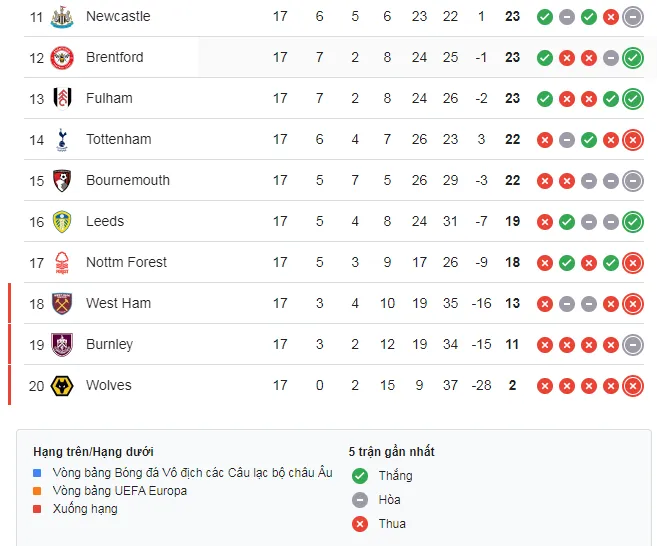Click the Brentford club crest icon

click(x=62, y=57)
